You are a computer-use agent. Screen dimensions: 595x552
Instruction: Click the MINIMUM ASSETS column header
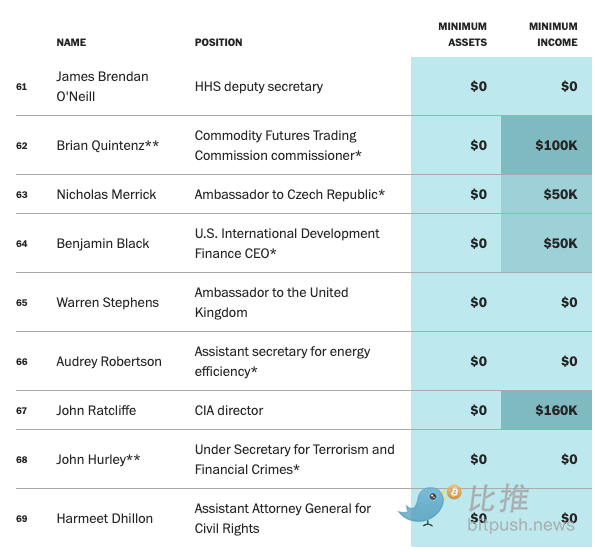click(x=463, y=34)
